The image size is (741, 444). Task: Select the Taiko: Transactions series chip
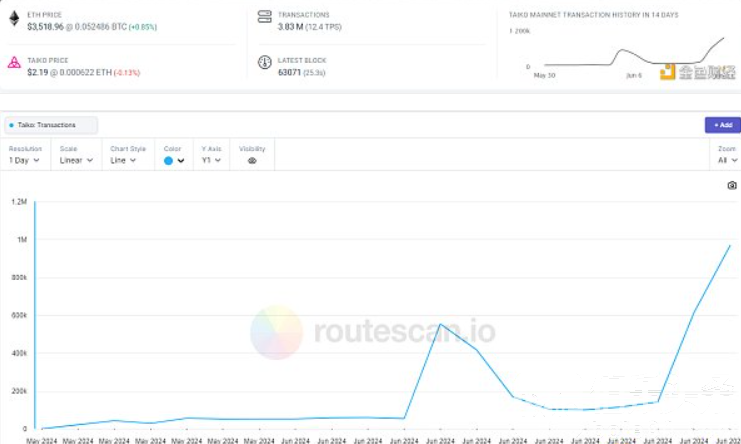point(51,125)
